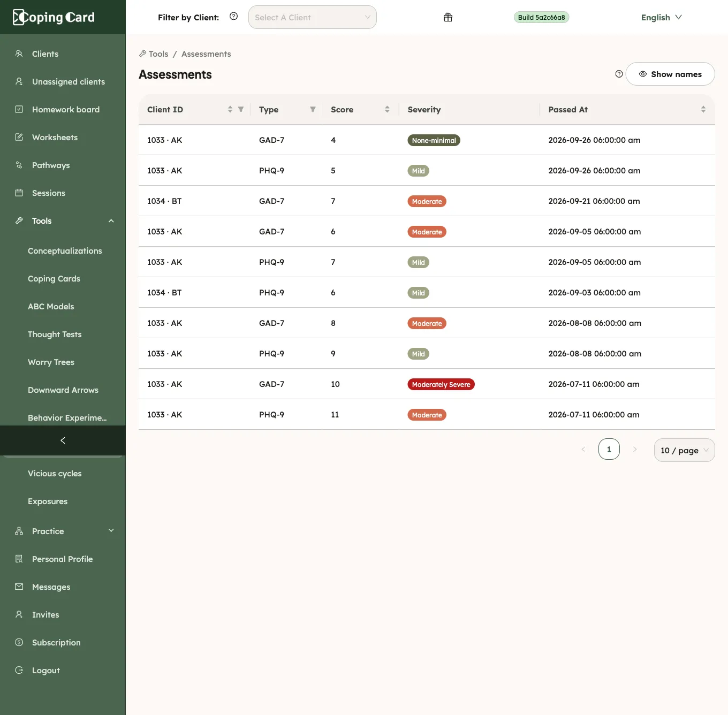This screenshot has width=728, height=715.
Task: Click wrench icon in Tools breadcrumb
Action: click(x=142, y=54)
